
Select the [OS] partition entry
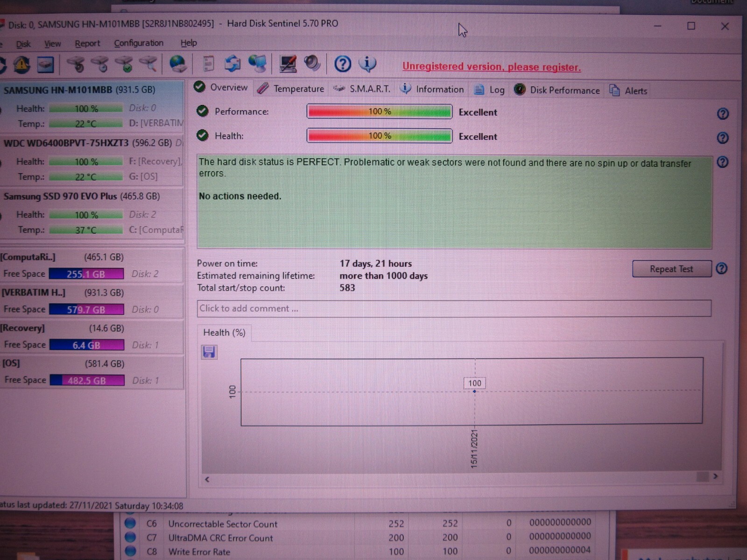click(x=92, y=371)
